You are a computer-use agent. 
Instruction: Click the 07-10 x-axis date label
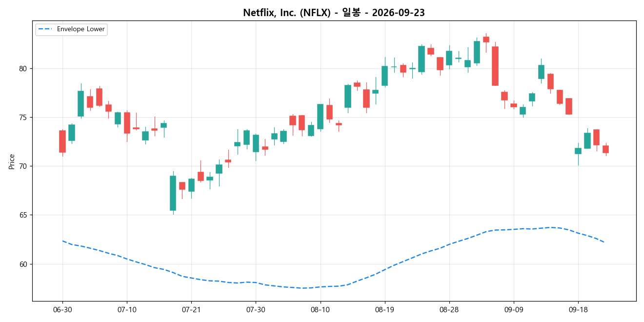click(127, 310)
